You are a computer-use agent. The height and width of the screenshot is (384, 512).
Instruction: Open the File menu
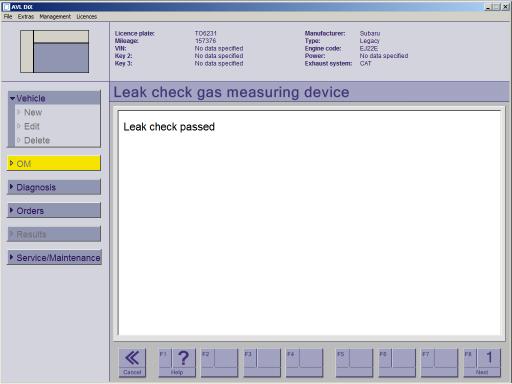[x=8, y=16]
